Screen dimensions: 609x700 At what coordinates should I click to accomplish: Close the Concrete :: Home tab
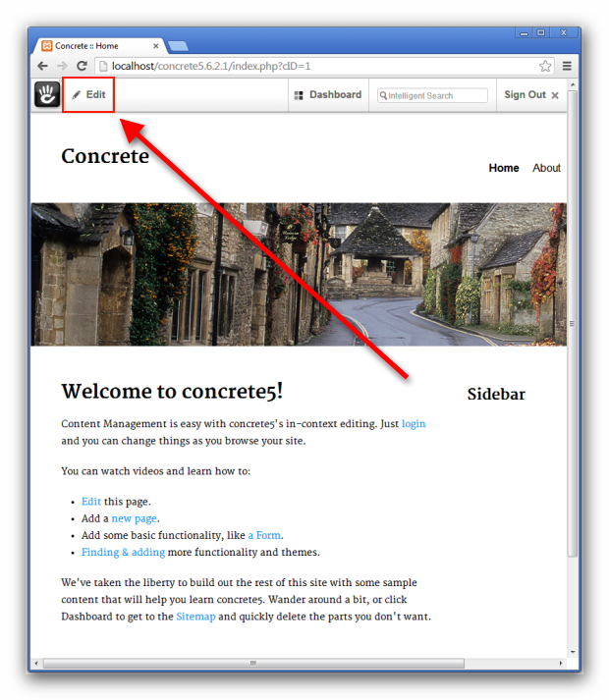point(156,46)
